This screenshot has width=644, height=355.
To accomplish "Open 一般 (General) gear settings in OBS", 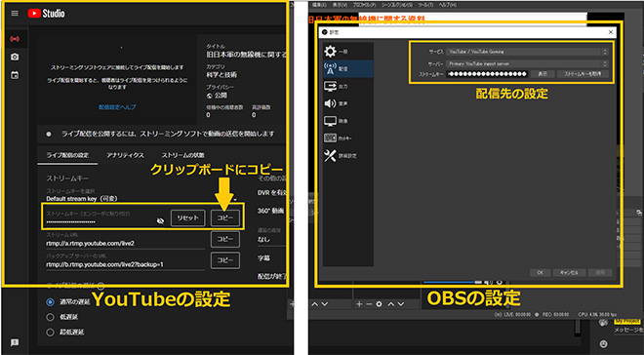I will 348,52.
